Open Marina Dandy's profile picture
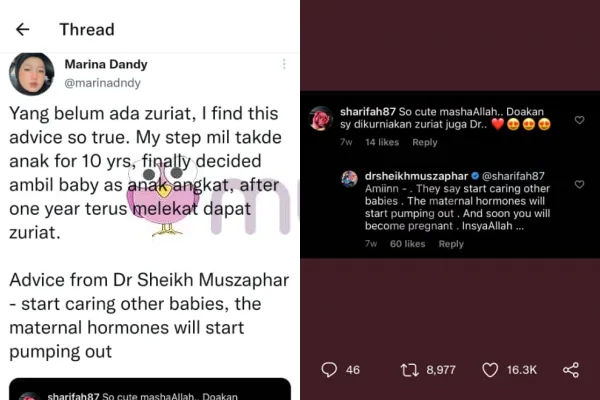The image size is (600, 400). [31, 73]
